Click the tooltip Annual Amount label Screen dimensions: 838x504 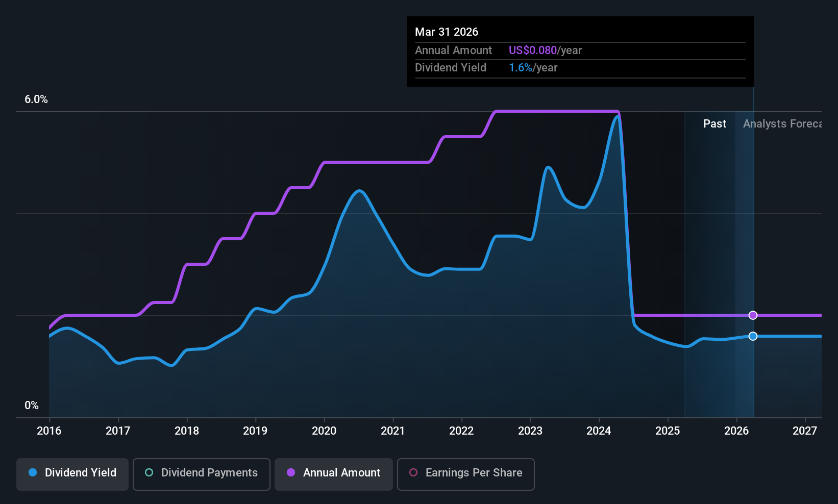pos(453,51)
